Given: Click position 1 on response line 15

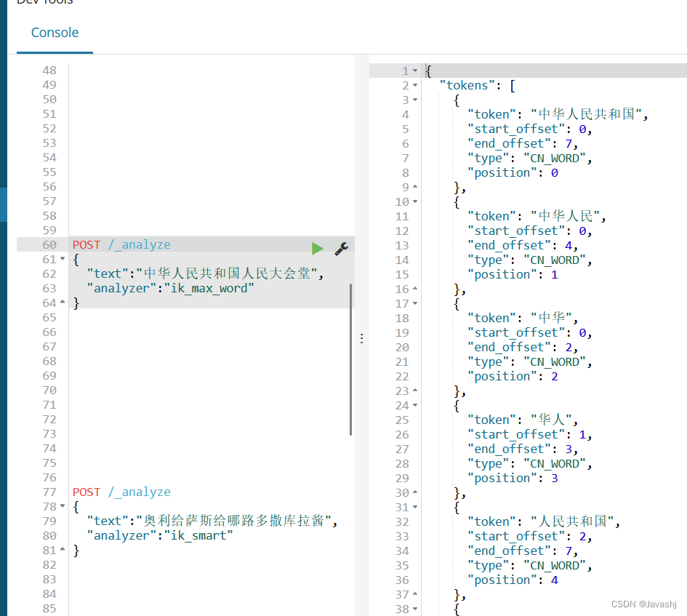Looking at the screenshot, I should 554,274.
